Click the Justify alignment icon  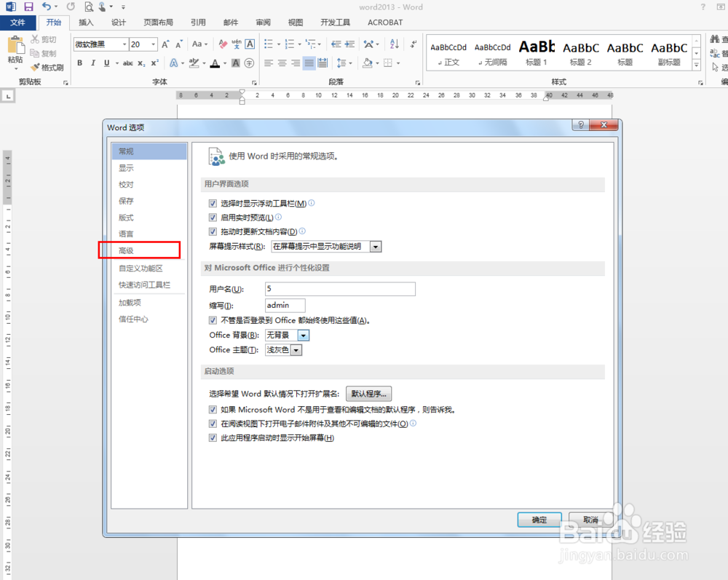tap(309, 63)
